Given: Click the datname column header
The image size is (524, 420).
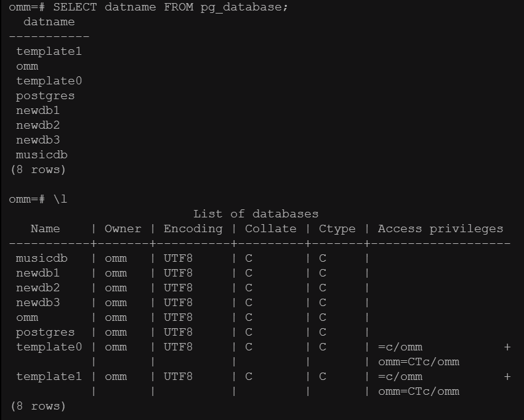Looking at the screenshot, I should pyautogui.click(x=49, y=22).
